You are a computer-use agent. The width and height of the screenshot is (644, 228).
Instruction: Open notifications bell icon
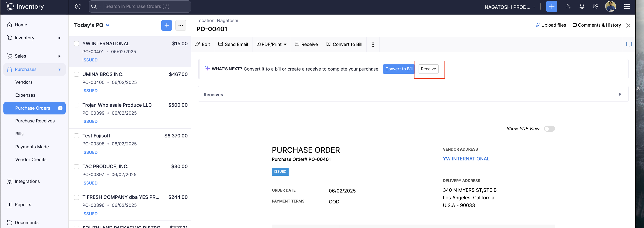coord(582,7)
